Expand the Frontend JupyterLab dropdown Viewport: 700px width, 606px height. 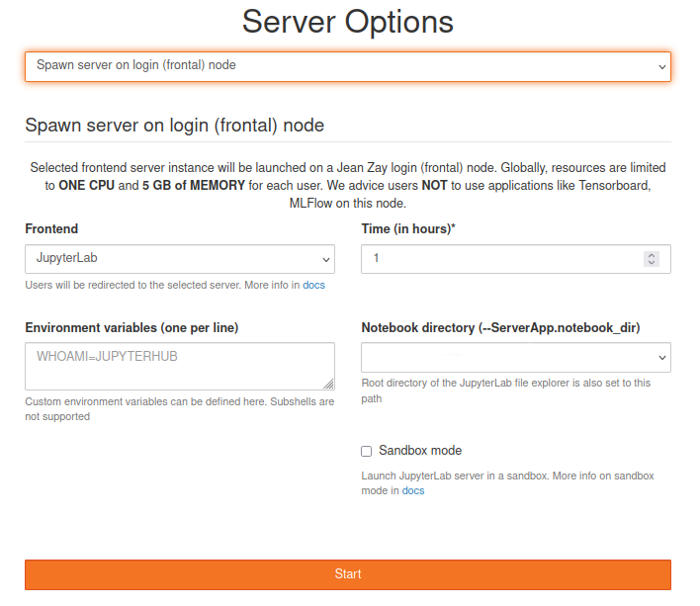(x=179, y=259)
